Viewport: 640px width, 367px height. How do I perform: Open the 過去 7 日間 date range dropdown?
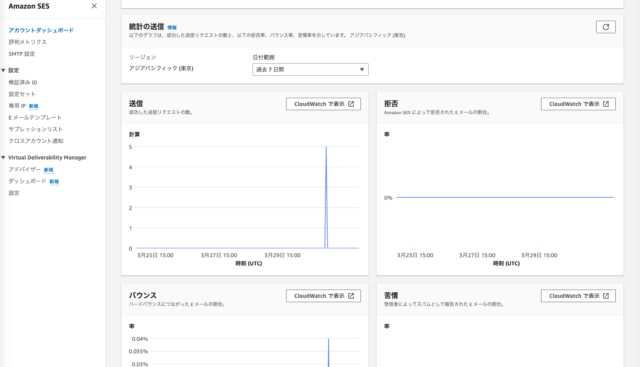(310, 69)
